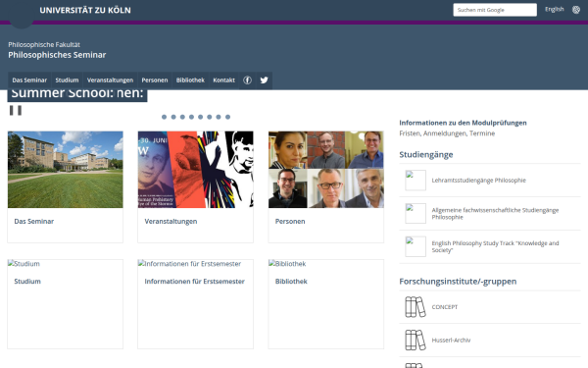Open the Kontakt menu
The image size is (588, 368).
tap(223, 80)
